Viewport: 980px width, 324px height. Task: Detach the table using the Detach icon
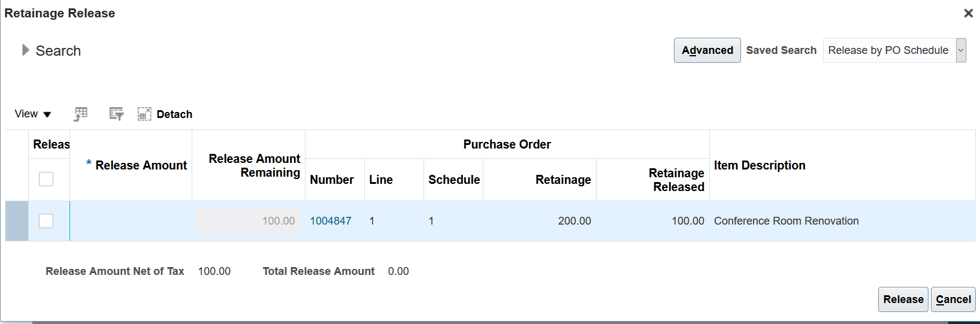pos(144,114)
